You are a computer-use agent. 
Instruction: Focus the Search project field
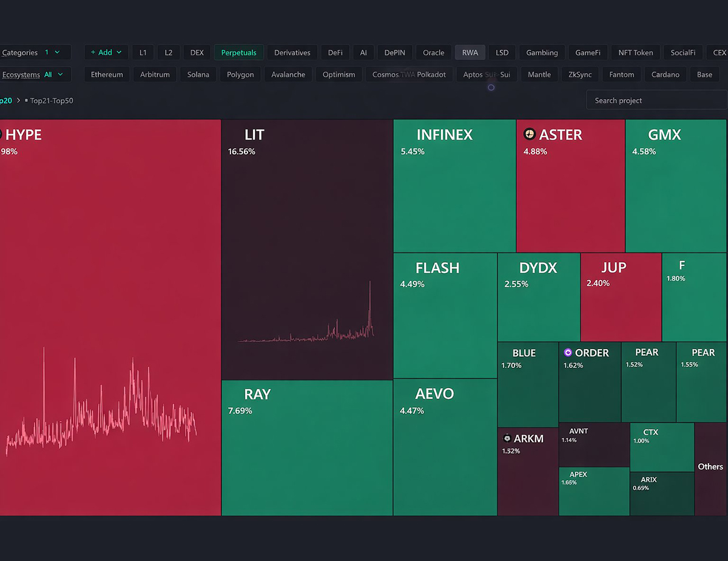[x=656, y=100]
